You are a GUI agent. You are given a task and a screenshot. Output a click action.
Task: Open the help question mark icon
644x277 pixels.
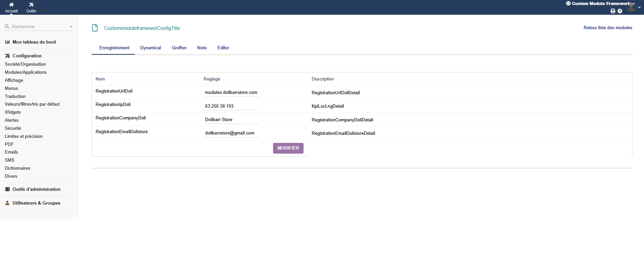pos(620,11)
